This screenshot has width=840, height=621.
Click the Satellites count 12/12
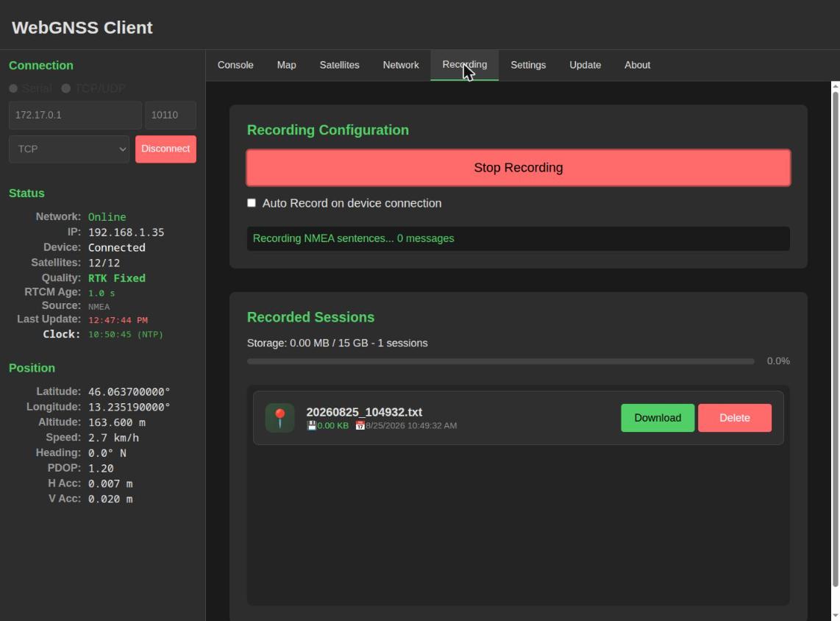click(104, 263)
